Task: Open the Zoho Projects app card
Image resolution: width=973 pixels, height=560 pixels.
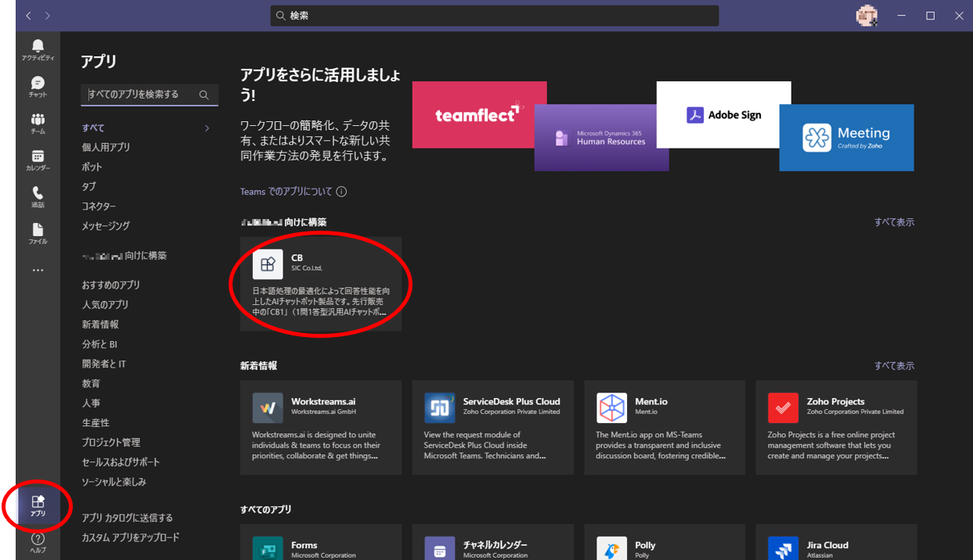Action: coord(836,427)
